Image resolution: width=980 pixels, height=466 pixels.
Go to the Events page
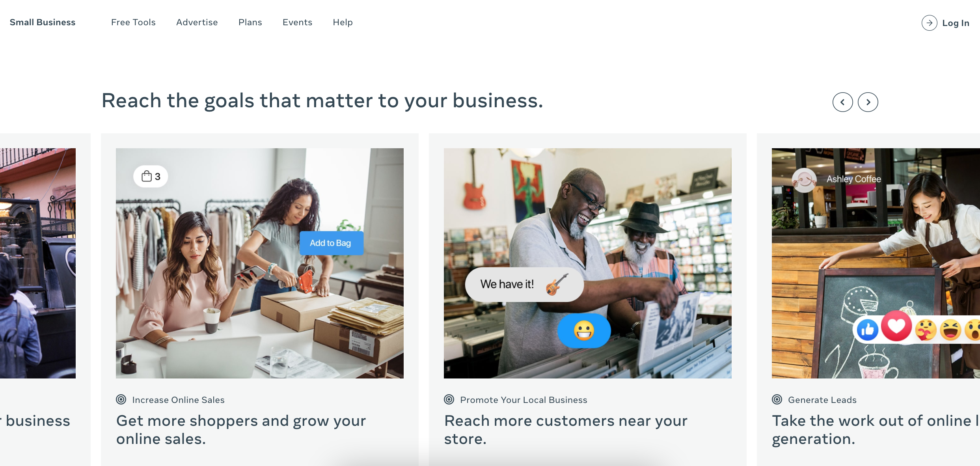[297, 22]
